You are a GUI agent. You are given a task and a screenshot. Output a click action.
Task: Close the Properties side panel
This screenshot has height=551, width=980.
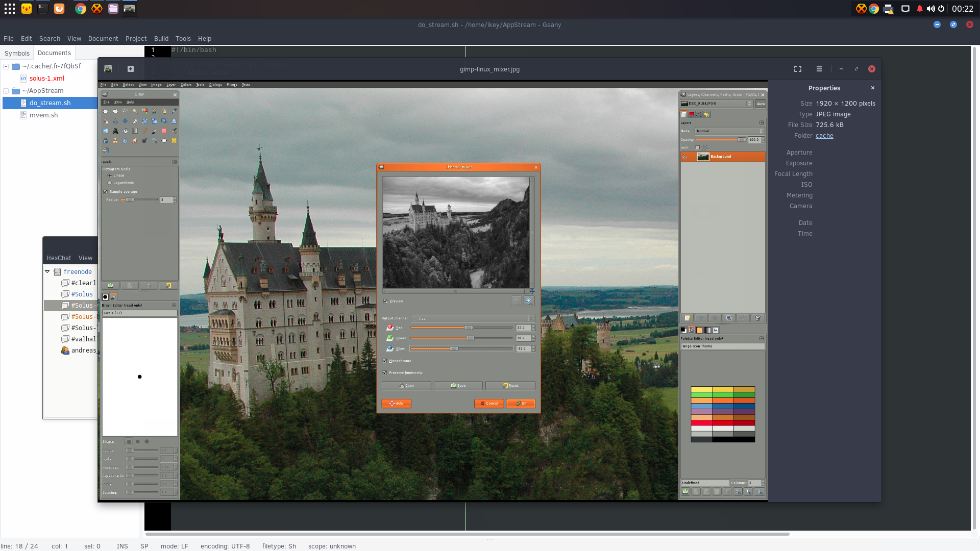tap(873, 88)
